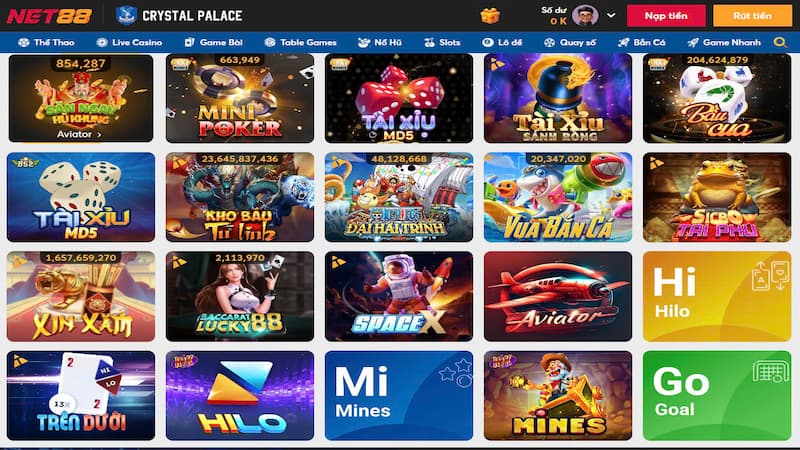Open the green Goal game tile
The width and height of the screenshot is (800, 450).
pos(717,395)
